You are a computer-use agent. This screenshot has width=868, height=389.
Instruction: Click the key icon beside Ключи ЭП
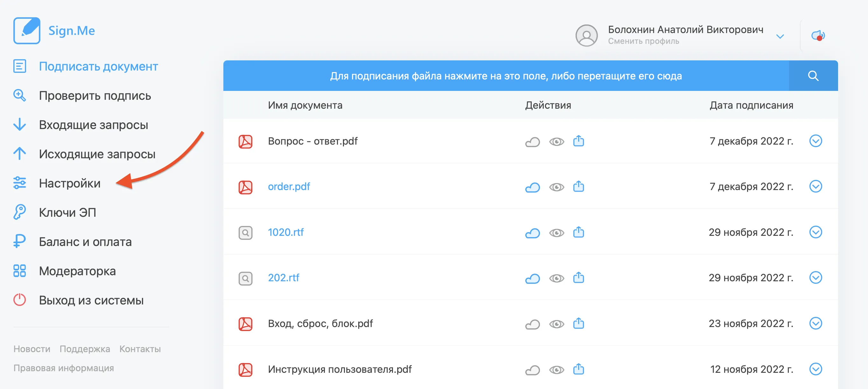[x=19, y=212]
